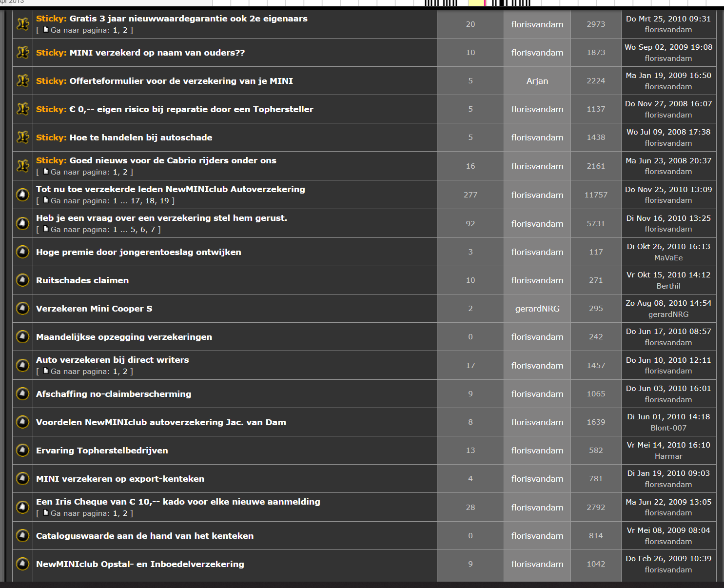This screenshot has height=588, width=724.
Task: Open author Arjan's profile in Offerteformulier row
Action: [x=537, y=81]
